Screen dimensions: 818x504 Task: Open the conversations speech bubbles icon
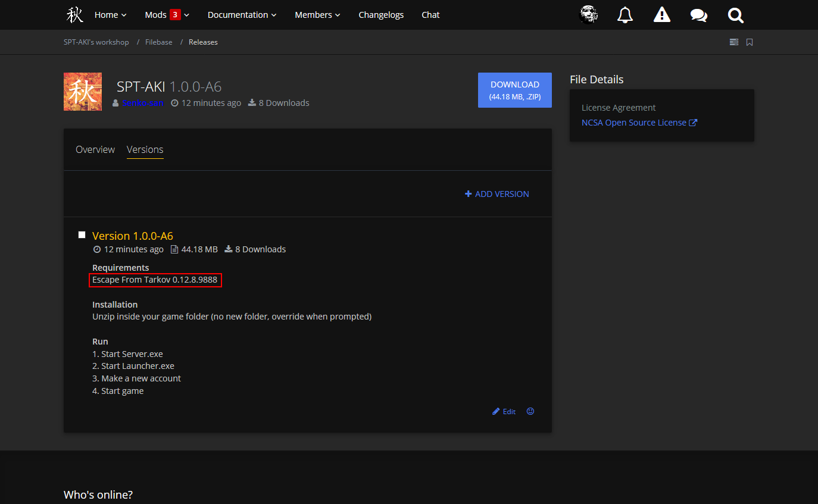(x=699, y=15)
